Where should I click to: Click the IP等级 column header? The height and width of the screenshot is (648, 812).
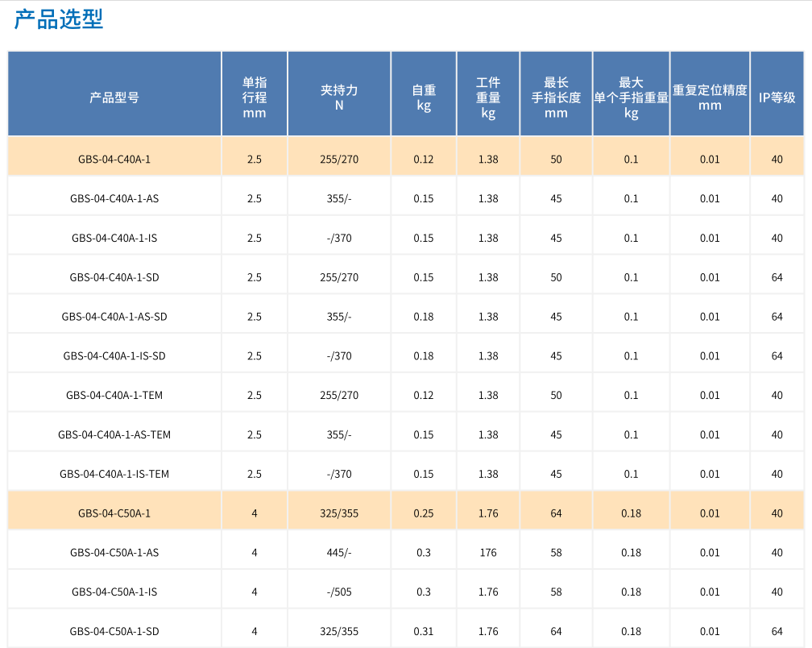(x=777, y=98)
